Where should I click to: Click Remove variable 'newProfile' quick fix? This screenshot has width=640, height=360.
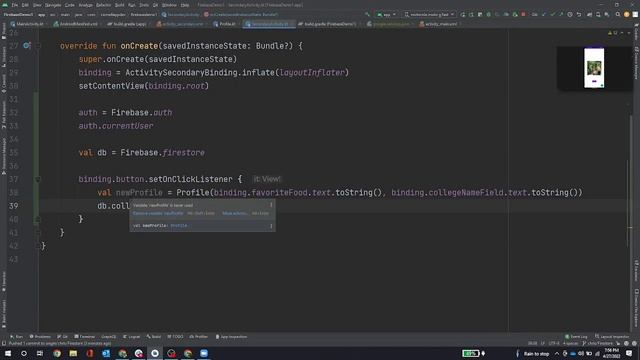158,213
